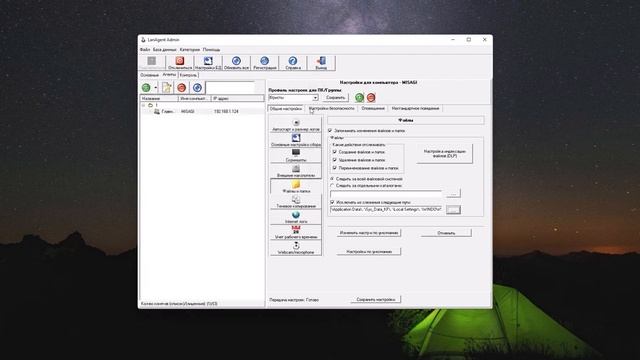Click red round icon above agent list

pyautogui.click(x=182, y=87)
